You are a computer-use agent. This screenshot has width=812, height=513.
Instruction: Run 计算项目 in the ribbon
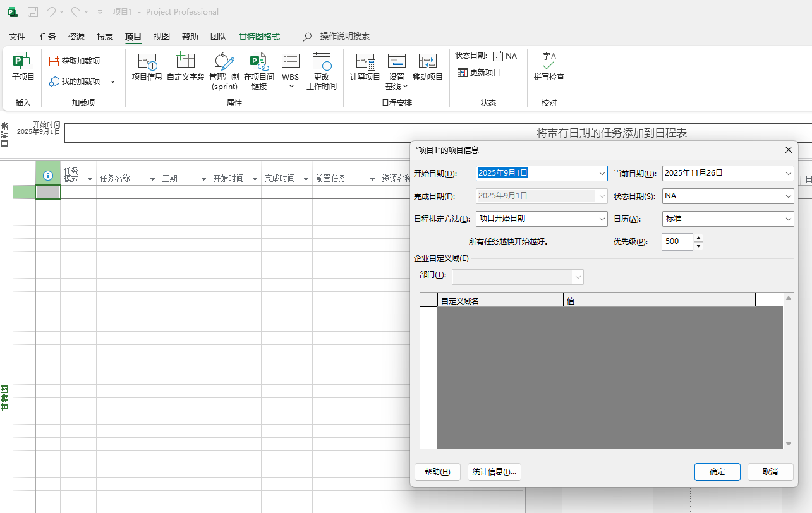365,68
